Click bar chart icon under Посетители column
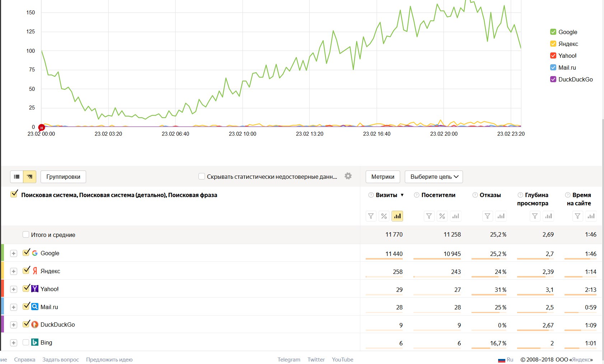 click(x=455, y=216)
